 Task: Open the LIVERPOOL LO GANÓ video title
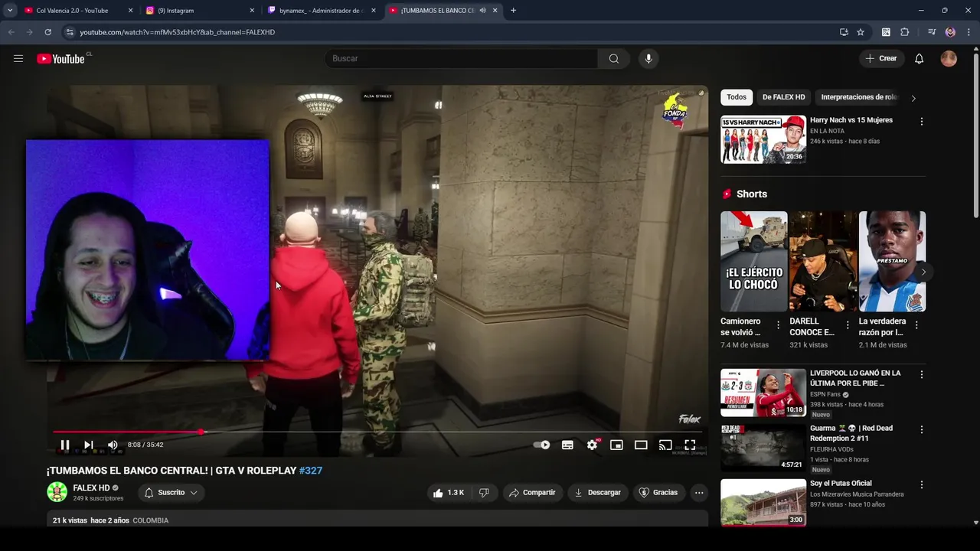point(855,378)
